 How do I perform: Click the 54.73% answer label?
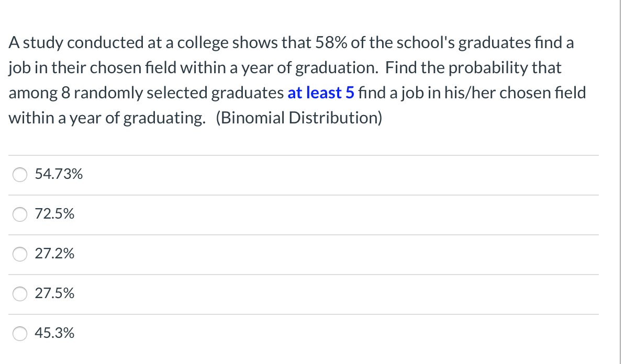(59, 174)
